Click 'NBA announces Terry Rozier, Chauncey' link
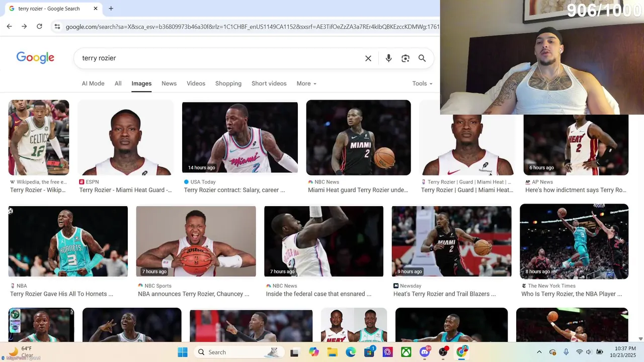 click(x=194, y=294)
